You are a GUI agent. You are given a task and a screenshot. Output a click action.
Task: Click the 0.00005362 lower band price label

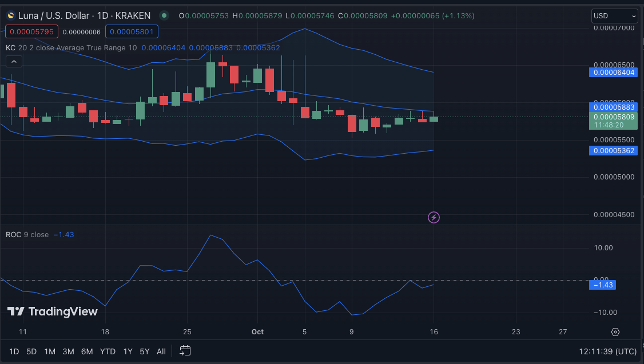(x=613, y=151)
